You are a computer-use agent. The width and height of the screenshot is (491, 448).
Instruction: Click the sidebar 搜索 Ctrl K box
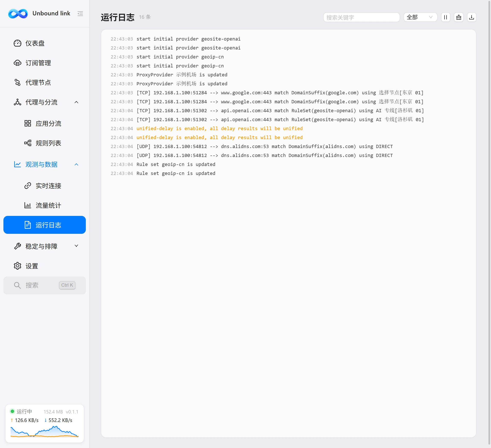click(45, 285)
